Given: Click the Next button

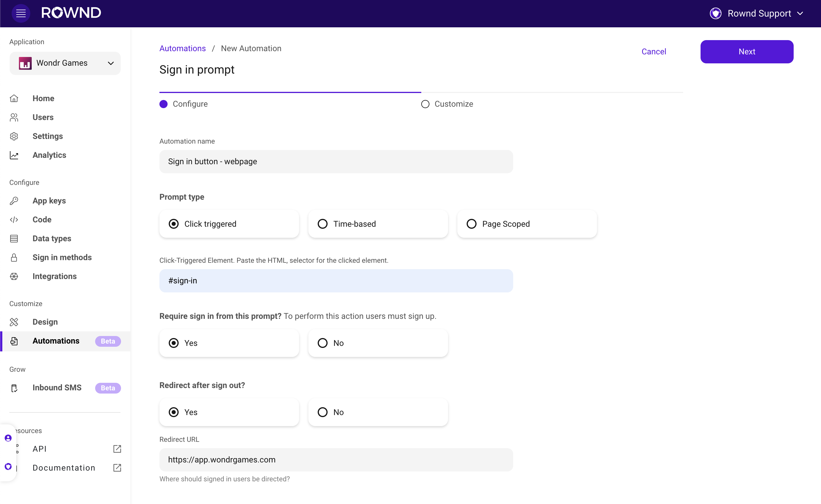Looking at the screenshot, I should coord(747,51).
